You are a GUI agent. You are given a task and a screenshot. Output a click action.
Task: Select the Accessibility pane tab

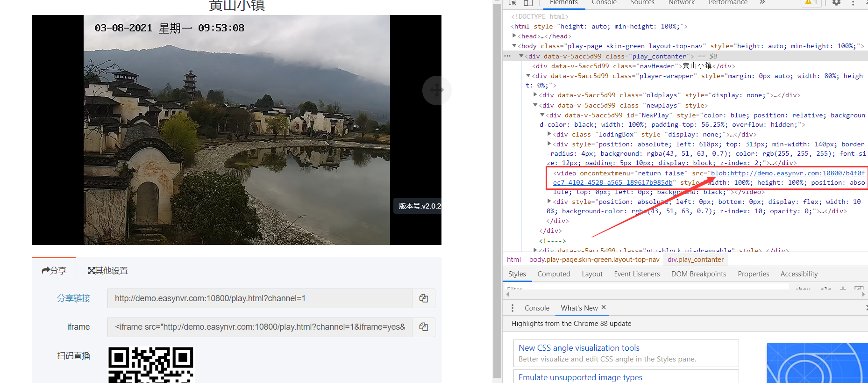point(799,274)
